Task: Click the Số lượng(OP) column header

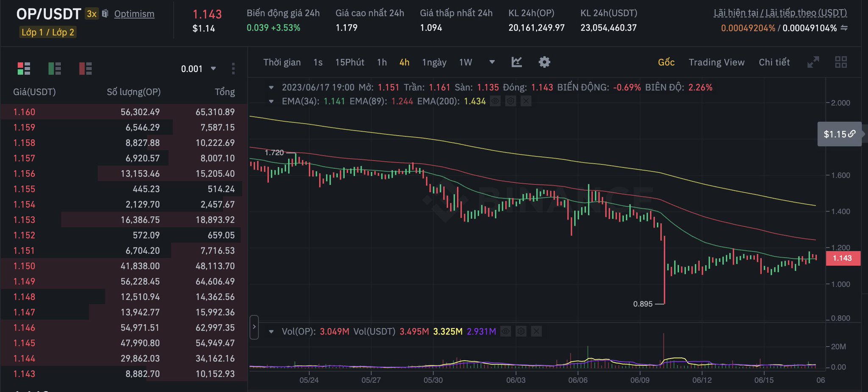Action: coord(134,92)
